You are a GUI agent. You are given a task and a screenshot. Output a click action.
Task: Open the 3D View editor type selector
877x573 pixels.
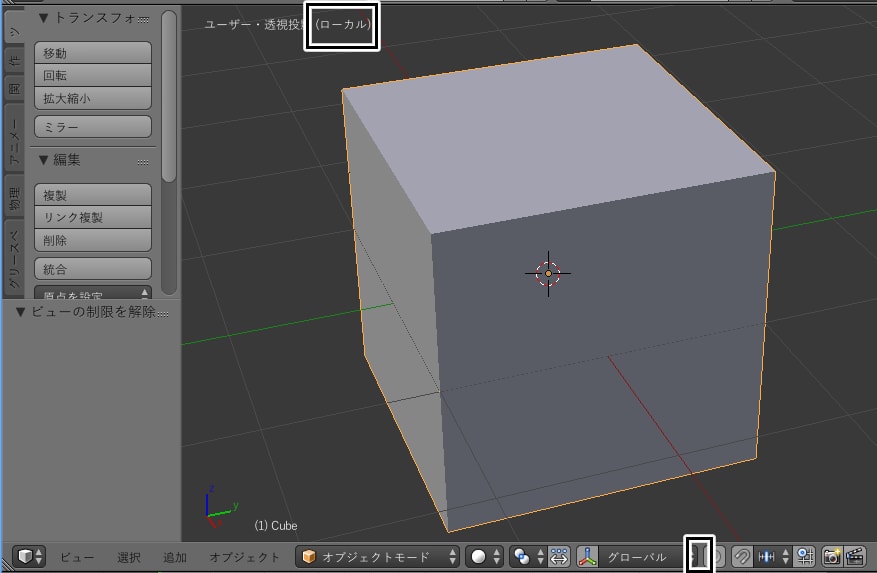(x=29, y=556)
